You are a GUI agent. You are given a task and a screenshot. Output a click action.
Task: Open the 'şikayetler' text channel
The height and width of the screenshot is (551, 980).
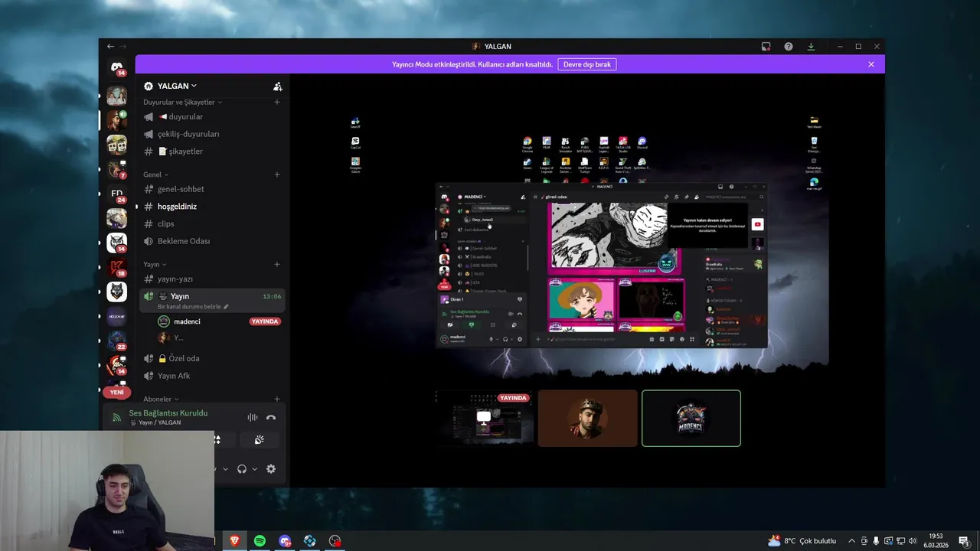212,152
